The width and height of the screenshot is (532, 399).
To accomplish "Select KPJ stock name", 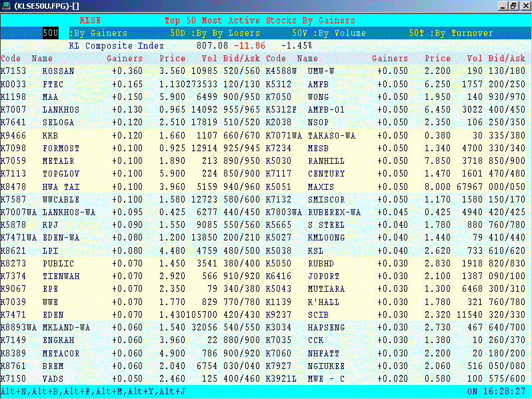I will pyautogui.click(x=50, y=225).
